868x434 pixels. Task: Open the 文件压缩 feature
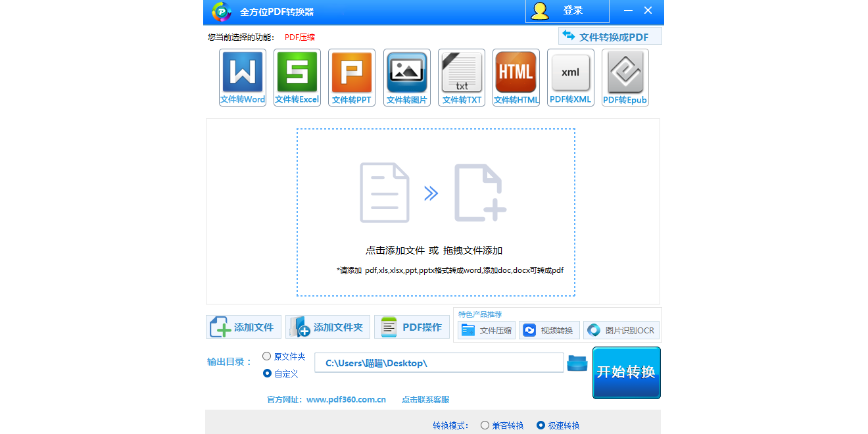tap(486, 330)
